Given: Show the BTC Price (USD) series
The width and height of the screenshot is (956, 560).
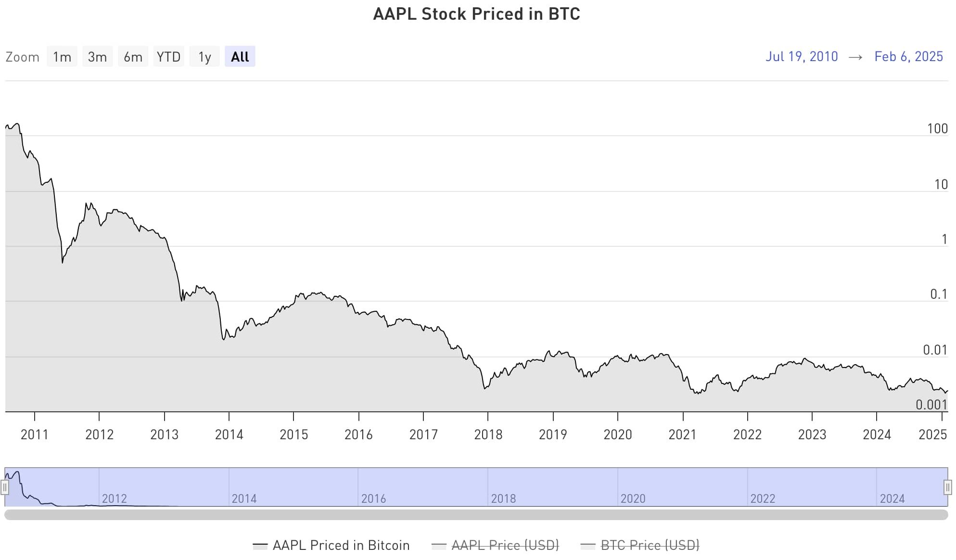Looking at the screenshot, I should click(x=651, y=545).
